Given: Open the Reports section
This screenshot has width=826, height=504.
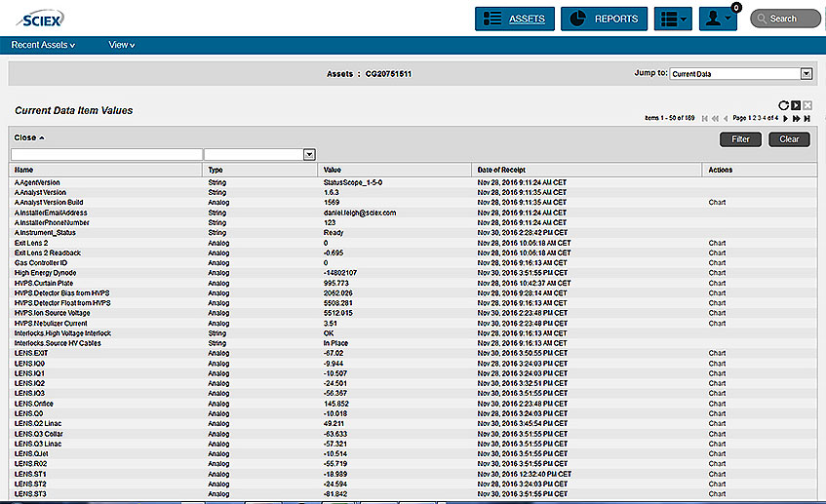Looking at the screenshot, I should (x=604, y=19).
